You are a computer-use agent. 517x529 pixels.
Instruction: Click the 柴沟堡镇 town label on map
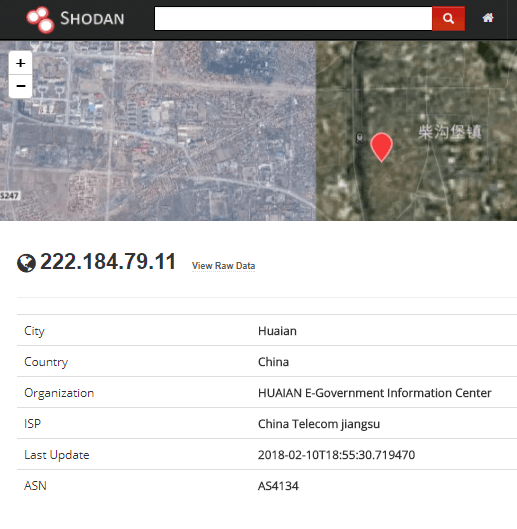(450, 132)
